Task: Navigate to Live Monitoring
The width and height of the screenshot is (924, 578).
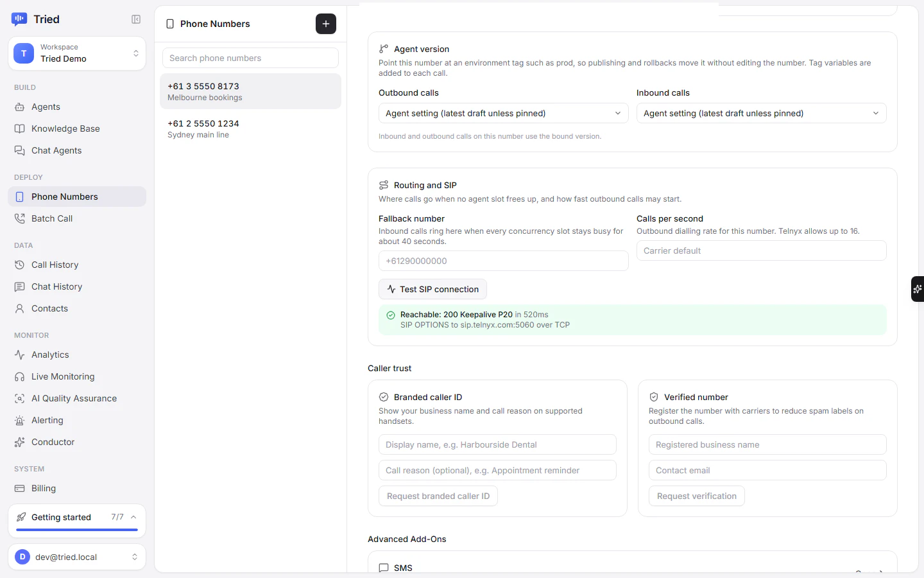Action: [x=77, y=376]
